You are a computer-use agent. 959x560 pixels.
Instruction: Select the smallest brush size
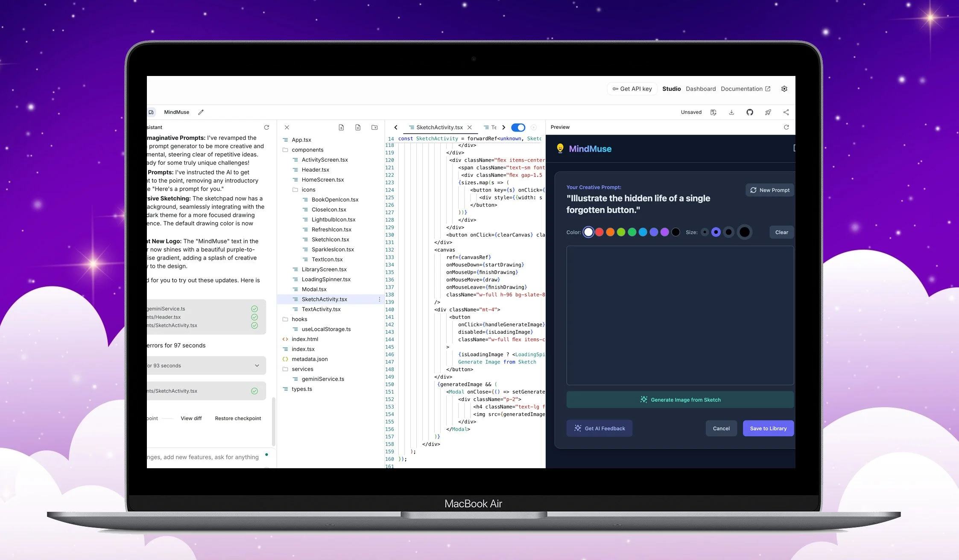coord(705,232)
